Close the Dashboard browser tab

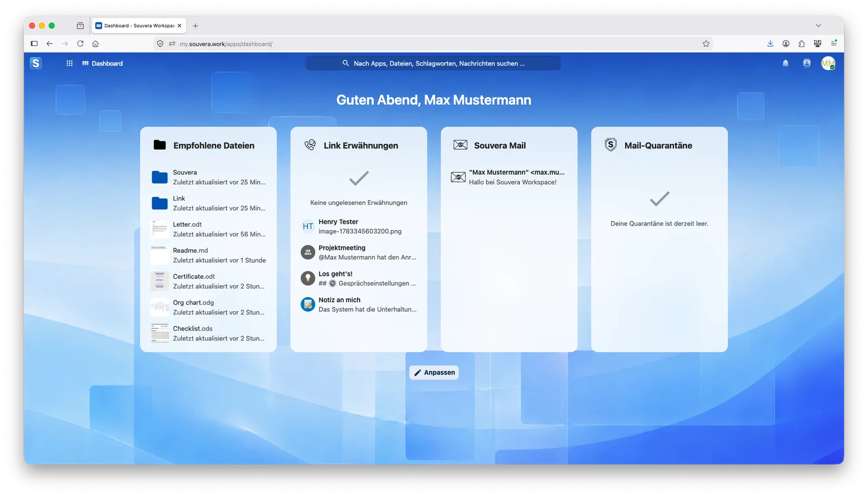180,25
